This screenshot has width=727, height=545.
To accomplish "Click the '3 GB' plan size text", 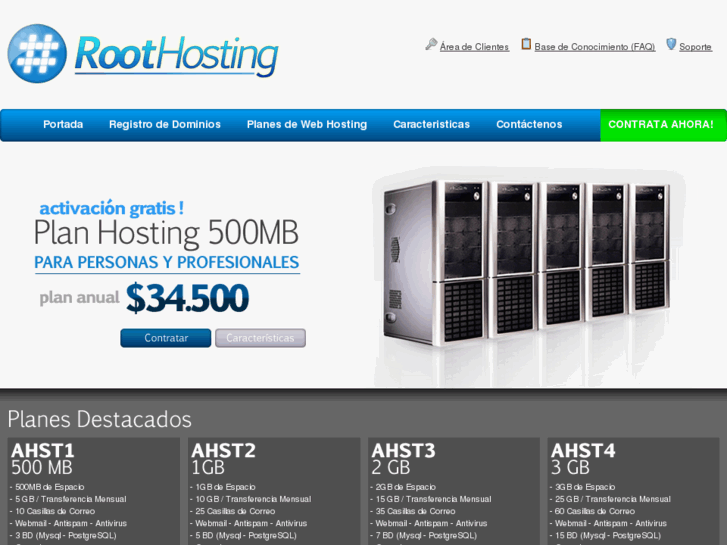I will pos(570,468).
